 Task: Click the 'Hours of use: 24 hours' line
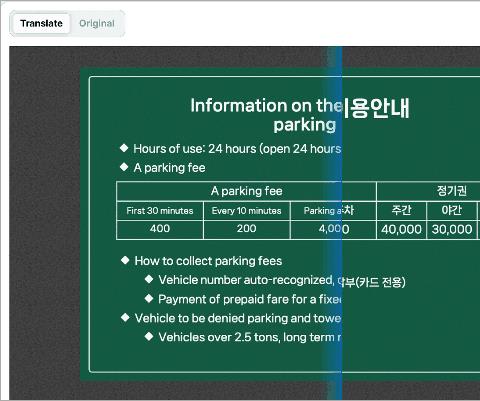237,149
